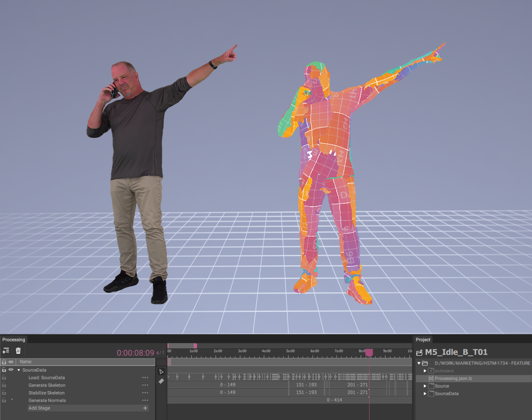Click the SourceData folder icon in Project
Screen dimensions: 532x420
coord(431,394)
